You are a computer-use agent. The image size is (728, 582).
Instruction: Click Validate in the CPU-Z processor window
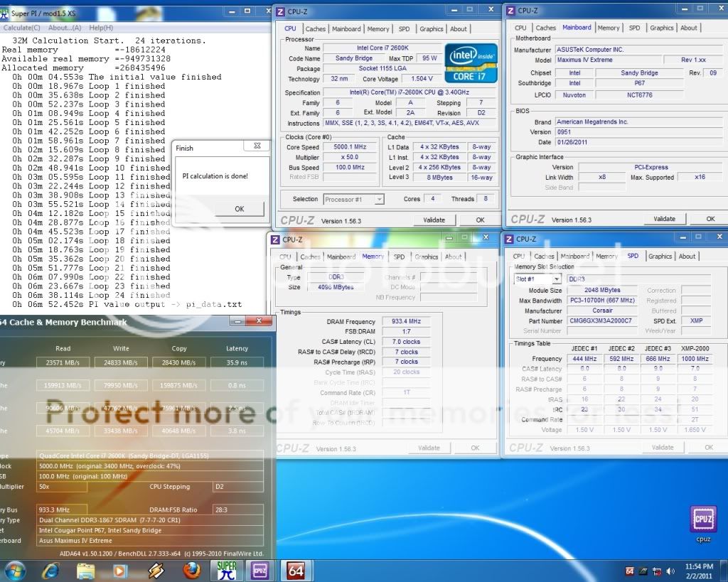coord(434,220)
